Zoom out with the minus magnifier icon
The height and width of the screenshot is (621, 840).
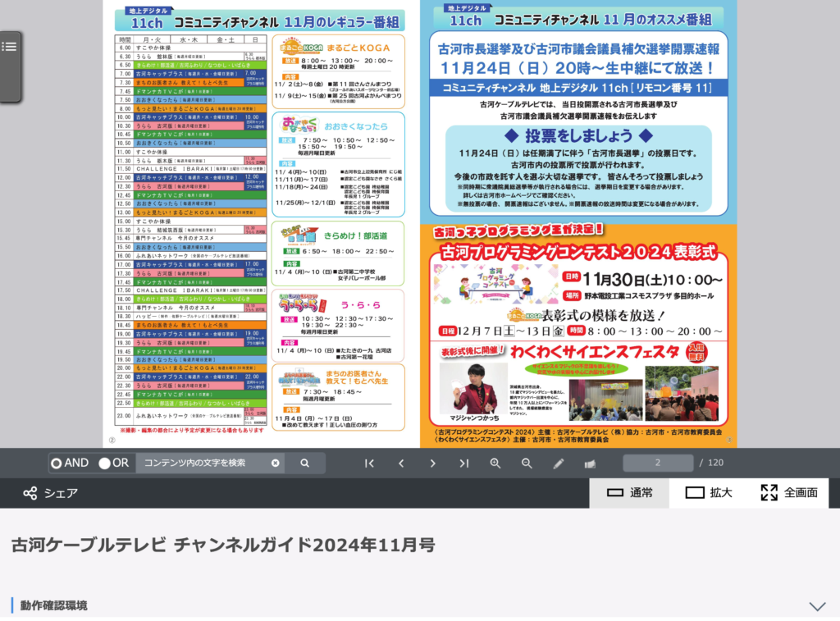[527, 463]
